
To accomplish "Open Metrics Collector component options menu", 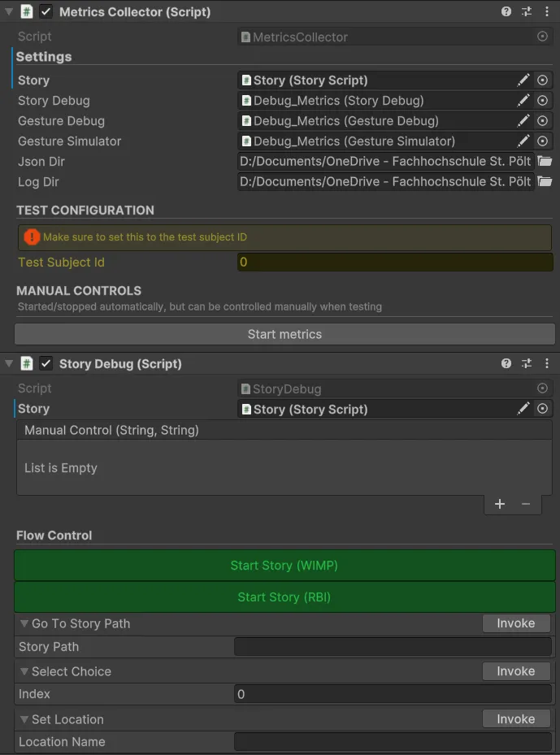I will (x=546, y=11).
